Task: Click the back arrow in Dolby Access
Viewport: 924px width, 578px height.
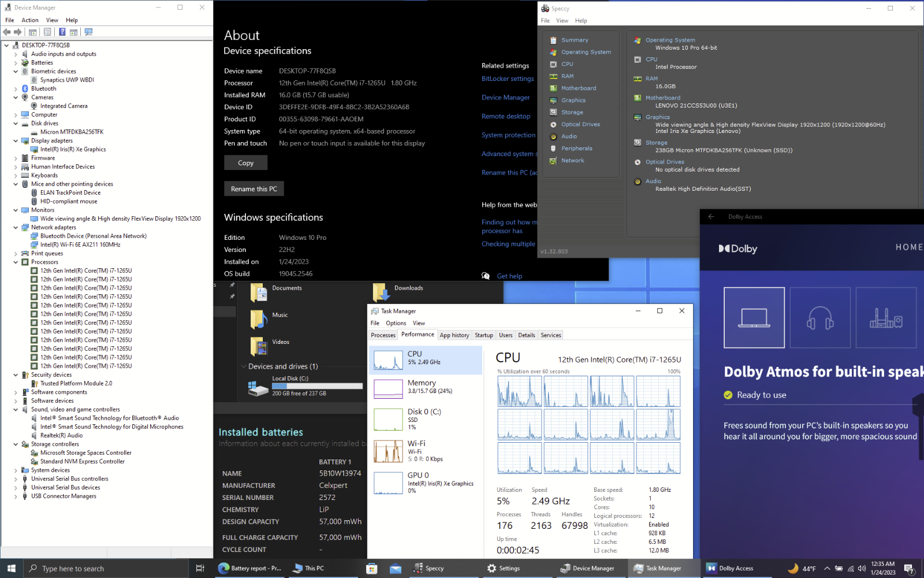Action: 711,217
